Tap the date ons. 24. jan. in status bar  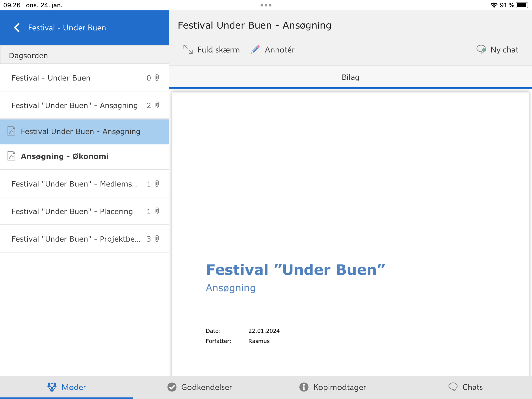point(44,5)
